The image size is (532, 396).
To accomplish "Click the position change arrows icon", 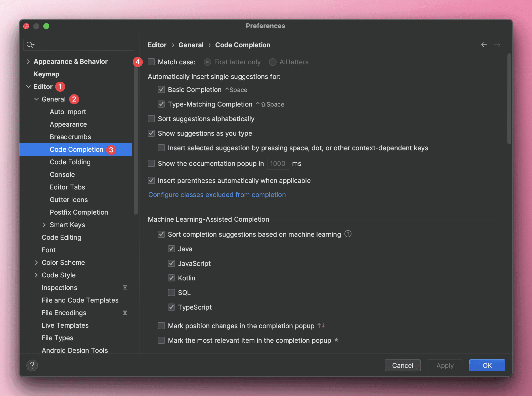I will 321,325.
